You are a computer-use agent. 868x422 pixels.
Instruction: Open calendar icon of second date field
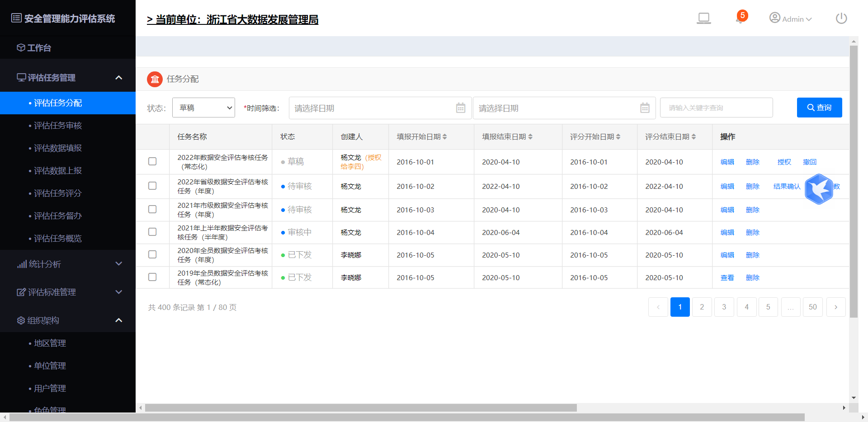[x=645, y=108]
